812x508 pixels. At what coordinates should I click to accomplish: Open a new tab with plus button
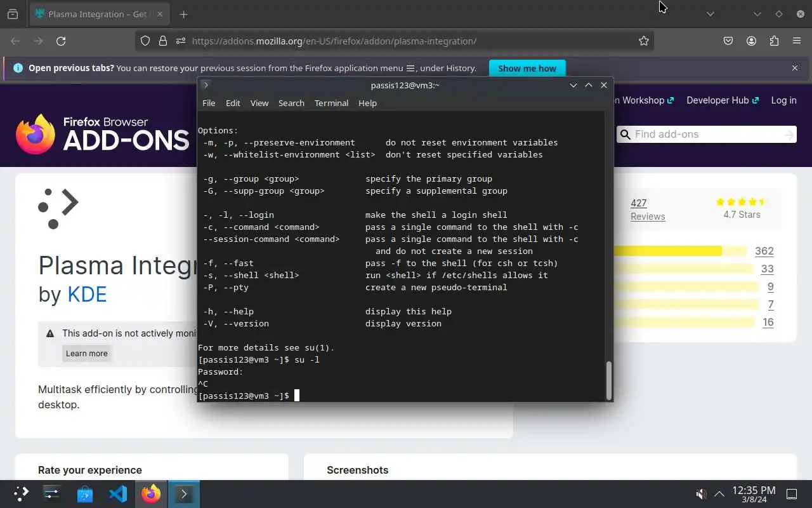[x=183, y=14]
